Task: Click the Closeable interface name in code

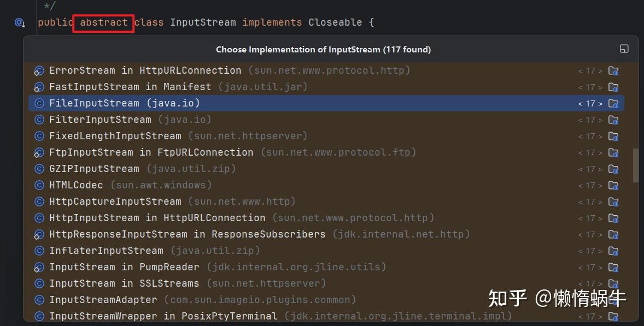Action: pyautogui.click(x=335, y=23)
